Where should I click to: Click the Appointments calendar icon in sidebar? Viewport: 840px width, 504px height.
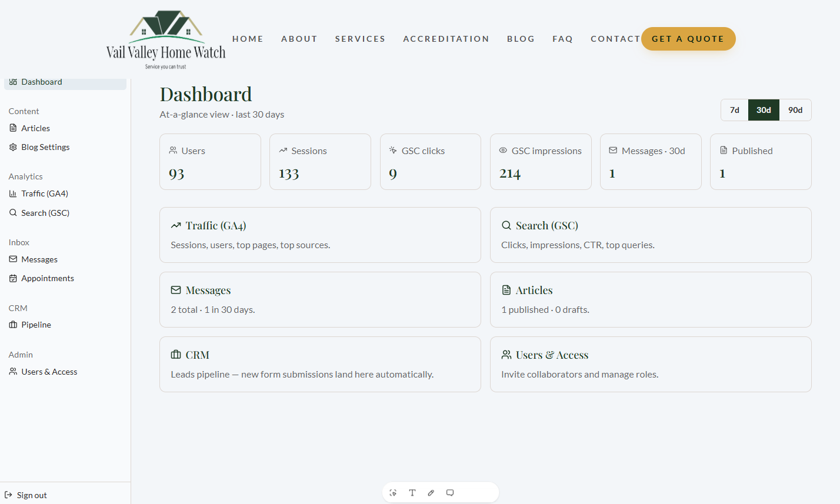tap(13, 278)
